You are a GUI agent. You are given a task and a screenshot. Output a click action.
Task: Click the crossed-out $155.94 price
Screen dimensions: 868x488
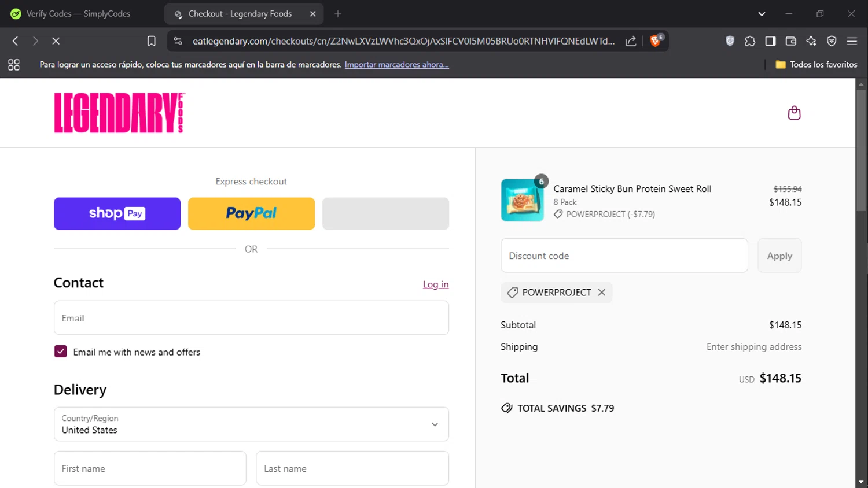click(788, 189)
